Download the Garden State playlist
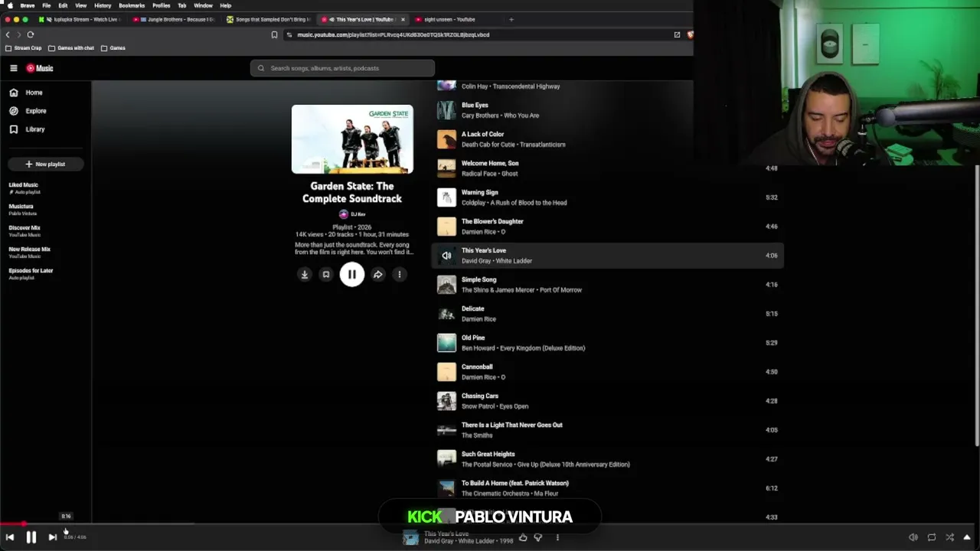The image size is (980, 551). coord(305,275)
